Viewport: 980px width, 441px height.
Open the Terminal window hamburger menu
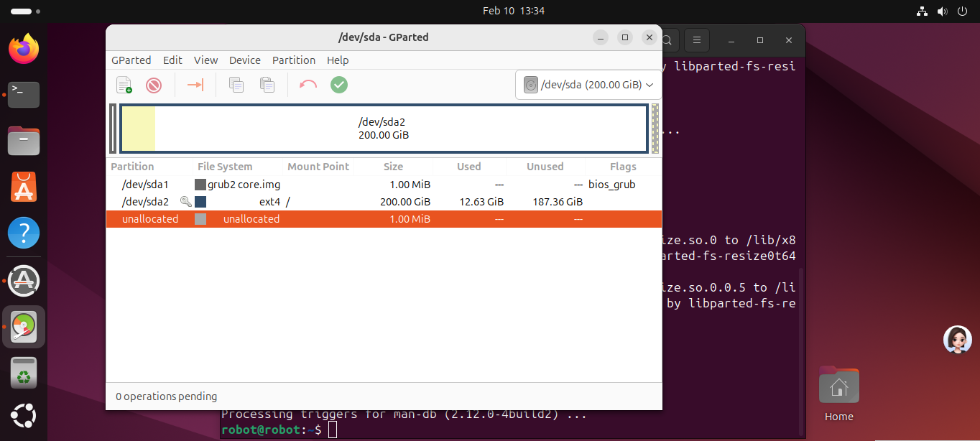pos(697,40)
